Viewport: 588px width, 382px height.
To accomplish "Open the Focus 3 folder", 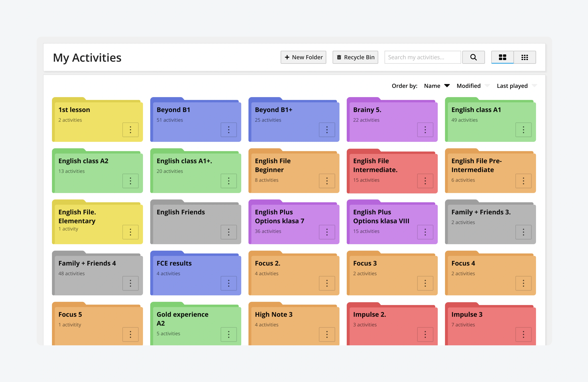I will point(392,273).
